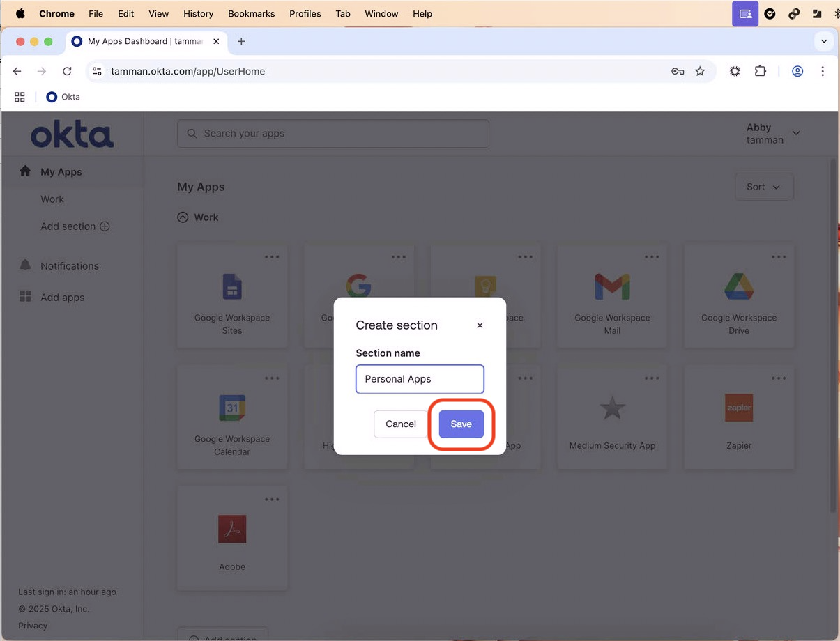840x641 pixels.
Task: Open the Sort dropdown
Action: point(764,187)
